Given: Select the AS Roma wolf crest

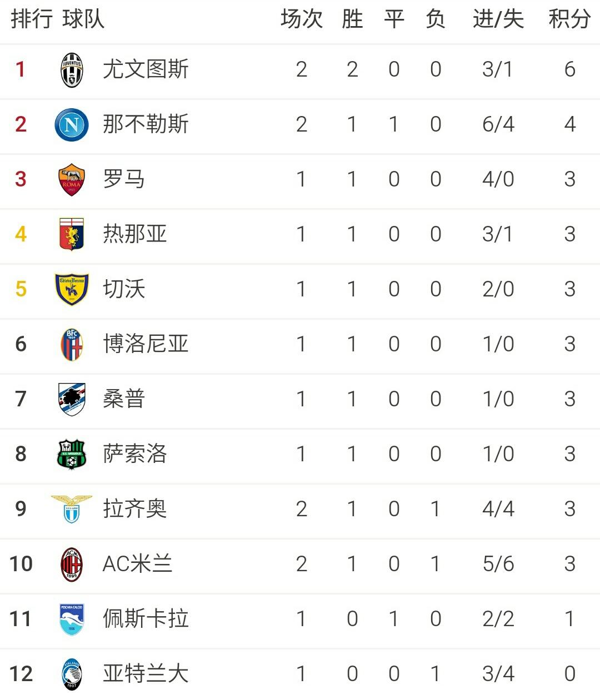Looking at the screenshot, I should 72,179.
